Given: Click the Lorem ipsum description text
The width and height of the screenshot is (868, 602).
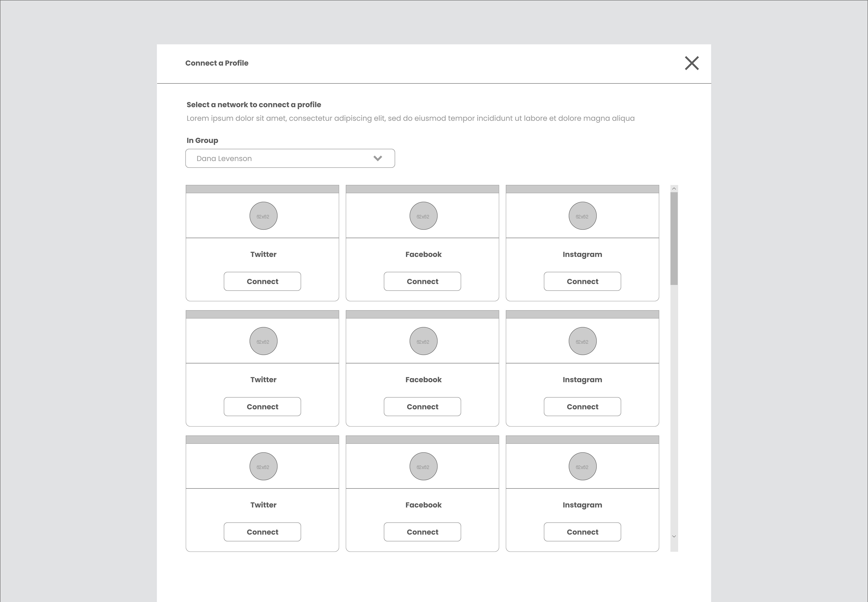Looking at the screenshot, I should tap(410, 119).
